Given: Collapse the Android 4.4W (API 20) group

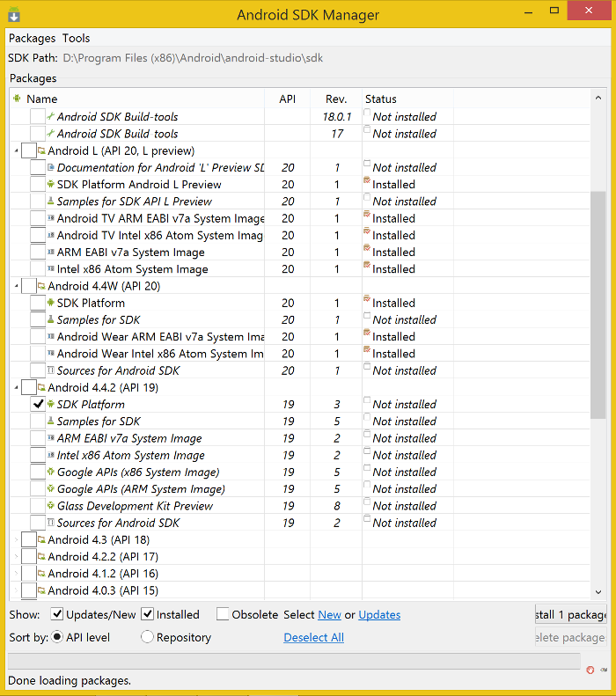Looking at the screenshot, I should (x=17, y=286).
